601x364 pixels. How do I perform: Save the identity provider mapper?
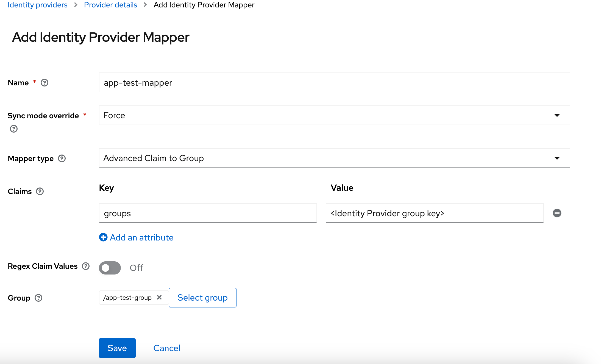[x=117, y=348]
